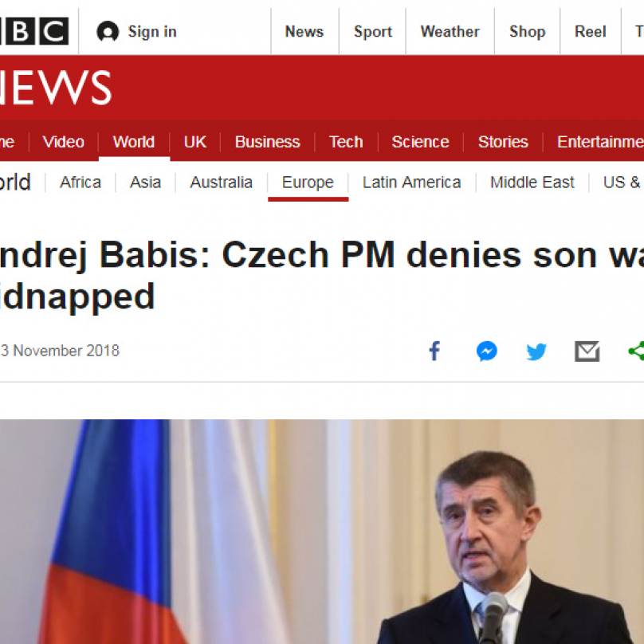Switch to the Science tab
This screenshot has width=644, height=644.
tap(420, 142)
